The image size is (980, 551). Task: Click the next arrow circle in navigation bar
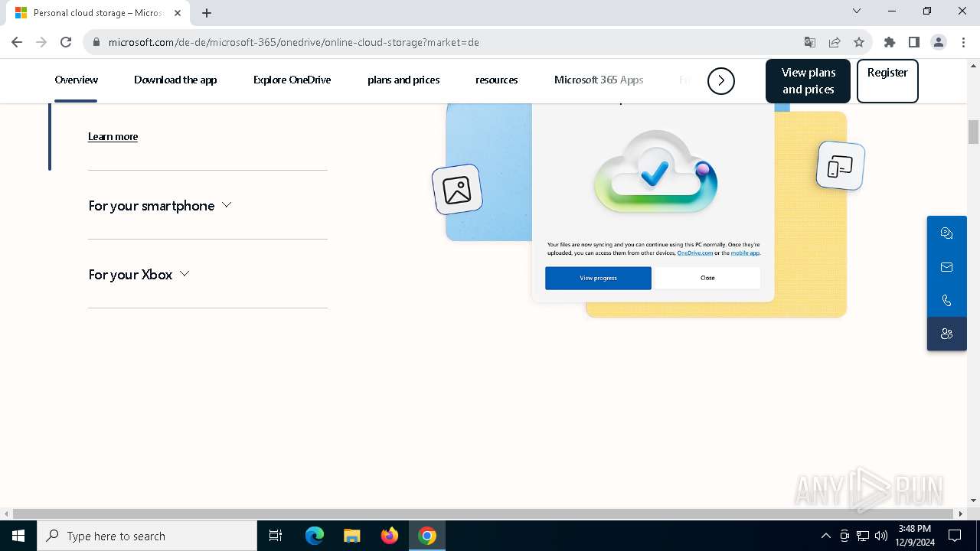pyautogui.click(x=721, y=80)
